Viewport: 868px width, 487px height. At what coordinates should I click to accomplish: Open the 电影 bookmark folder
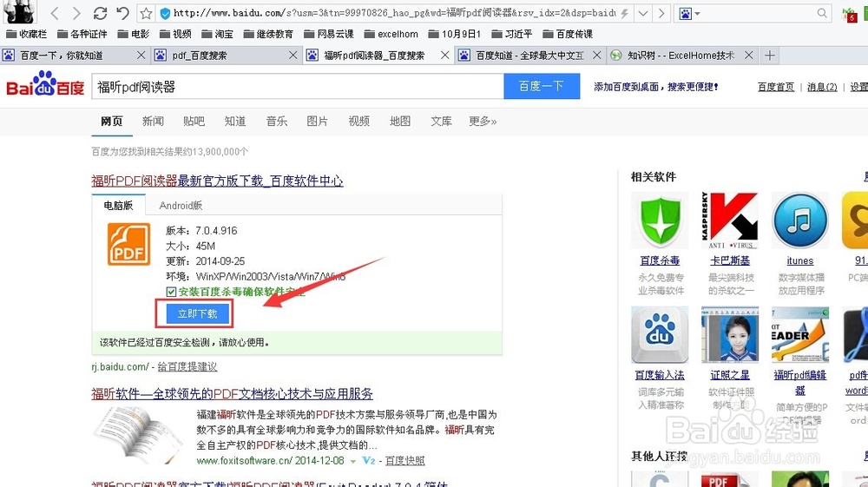pyautogui.click(x=134, y=35)
